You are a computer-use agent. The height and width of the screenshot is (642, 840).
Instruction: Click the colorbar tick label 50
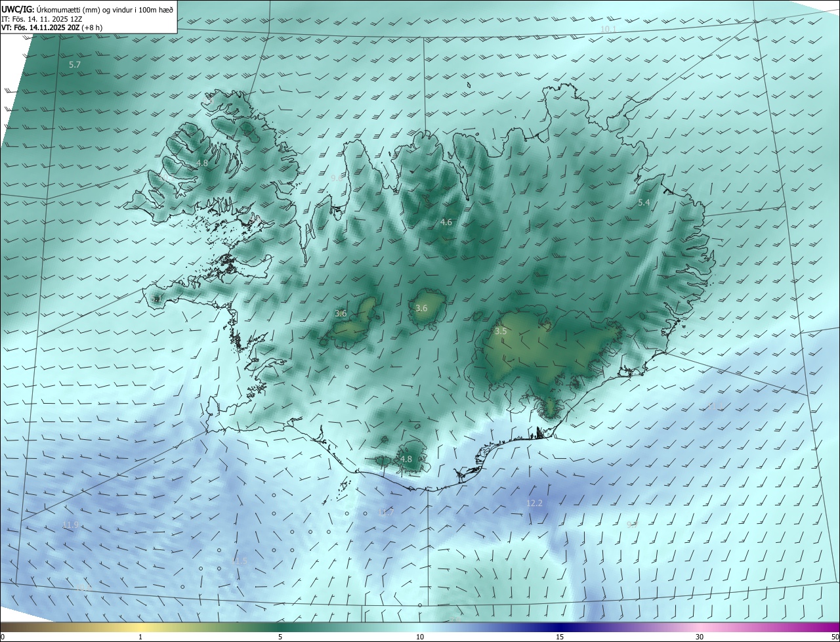coord(835,637)
